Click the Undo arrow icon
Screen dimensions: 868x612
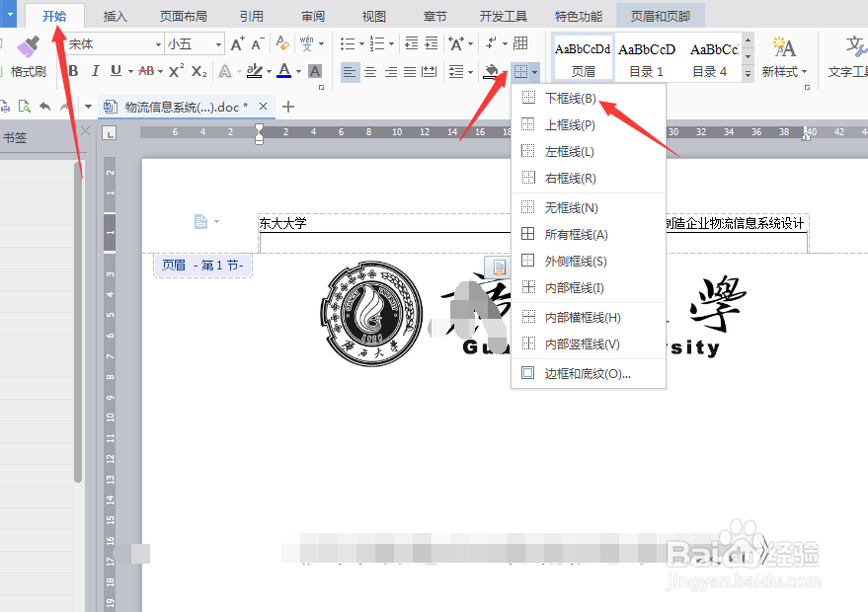(x=45, y=107)
